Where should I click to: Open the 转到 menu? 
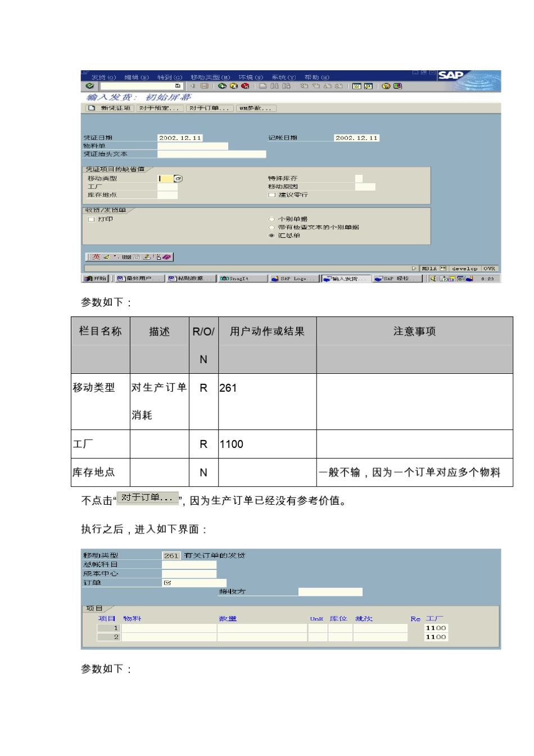170,78
